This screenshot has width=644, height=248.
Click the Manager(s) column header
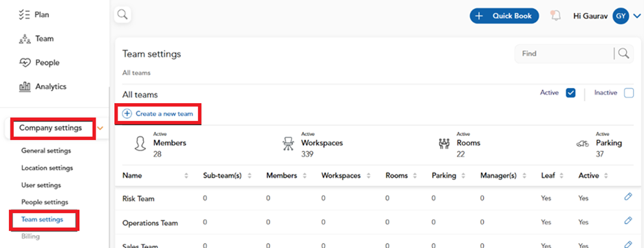pos(498,175)
